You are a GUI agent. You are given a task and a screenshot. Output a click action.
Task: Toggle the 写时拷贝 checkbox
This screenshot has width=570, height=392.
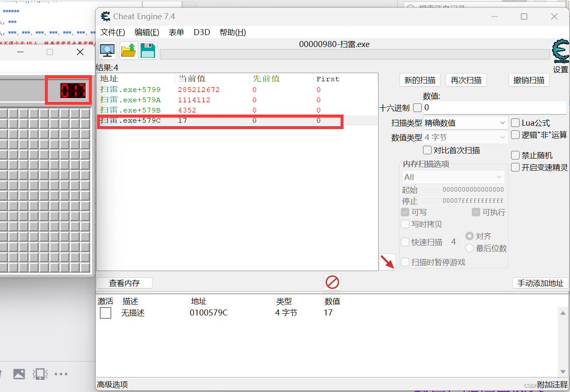click(x=405, y=224)
